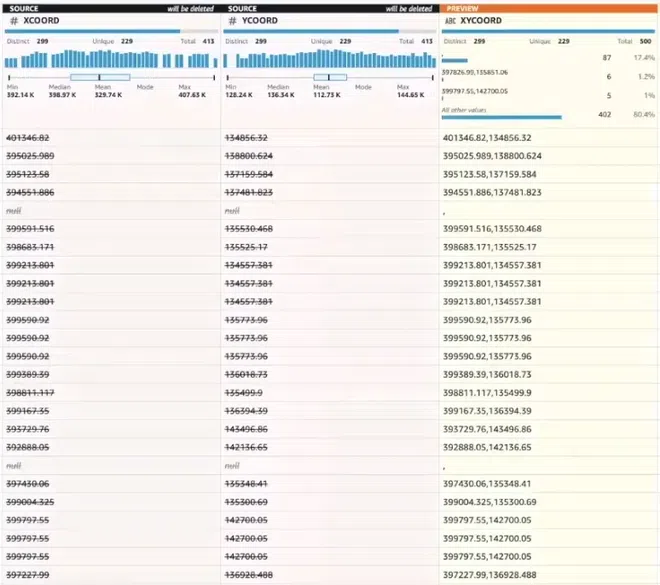Click YCOORD cell 137481.823
The height and width of the screenshot is (585, 660).
(x=249, y=192)
